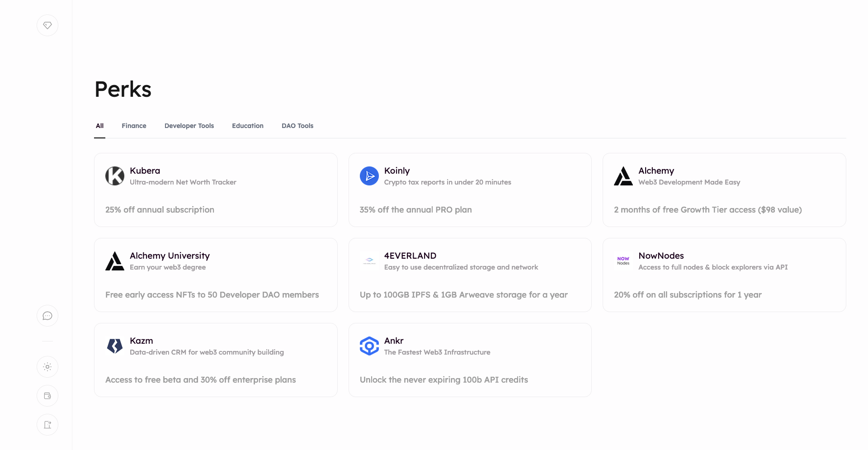Click the "Alchemy" title above Web3 Development Made Easy
The image size is (868, 450).
656,171
